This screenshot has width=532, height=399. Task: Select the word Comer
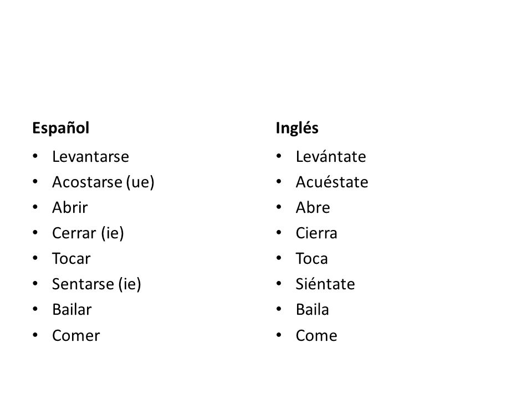tap(76, 336)
